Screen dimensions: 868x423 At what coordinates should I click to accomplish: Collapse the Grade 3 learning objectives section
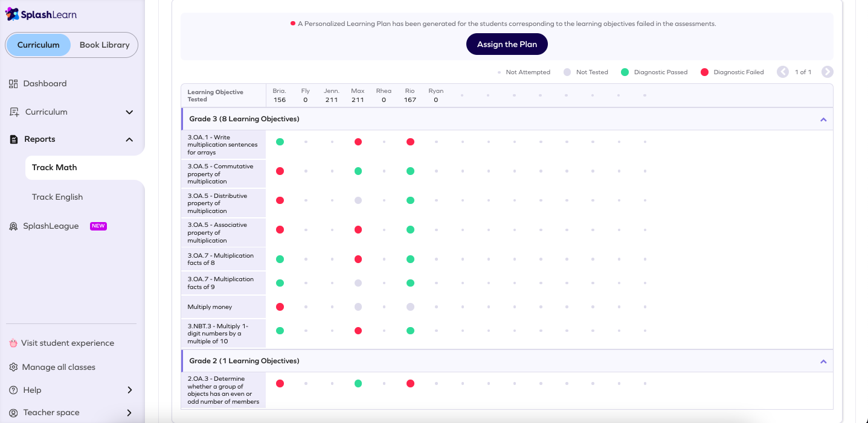823,119
